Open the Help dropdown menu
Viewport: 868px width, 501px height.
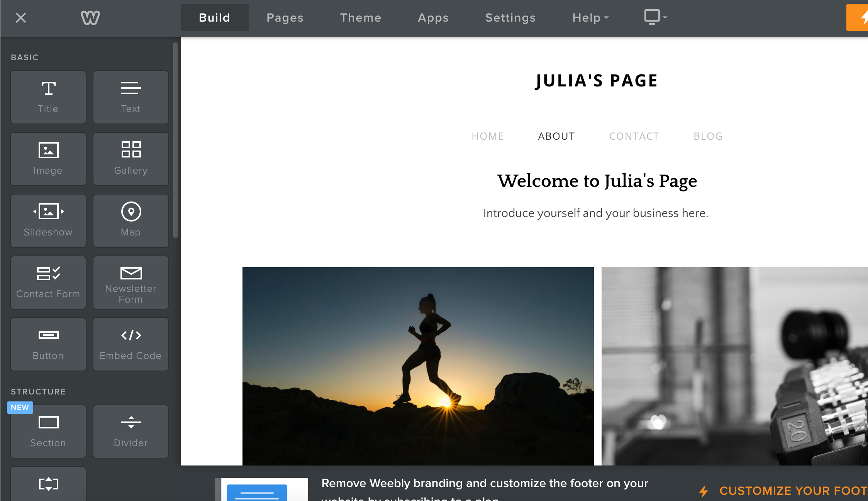[x=590, y=18]
